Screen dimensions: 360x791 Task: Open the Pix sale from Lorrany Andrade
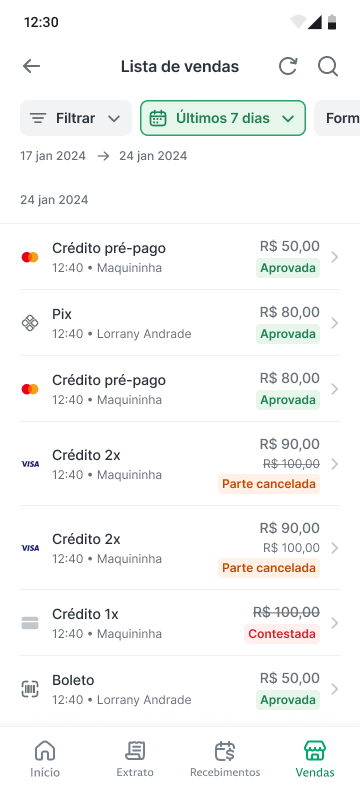180,323
